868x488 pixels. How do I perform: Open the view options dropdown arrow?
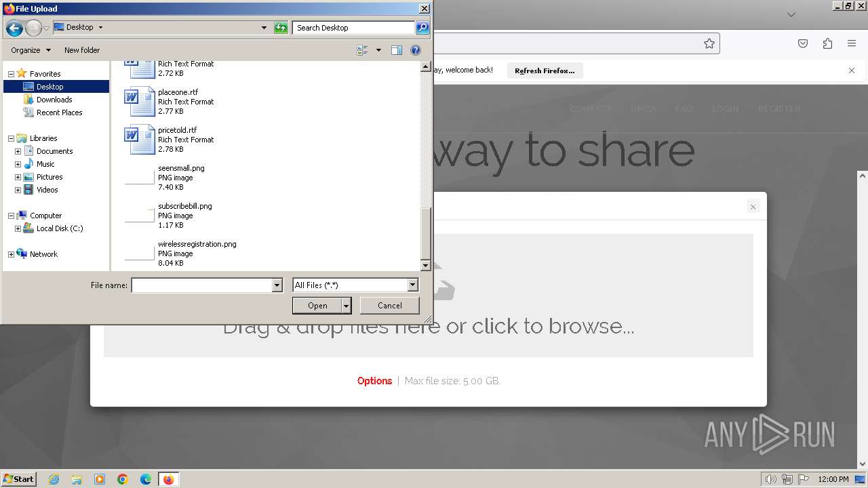[x=378, y=50]
